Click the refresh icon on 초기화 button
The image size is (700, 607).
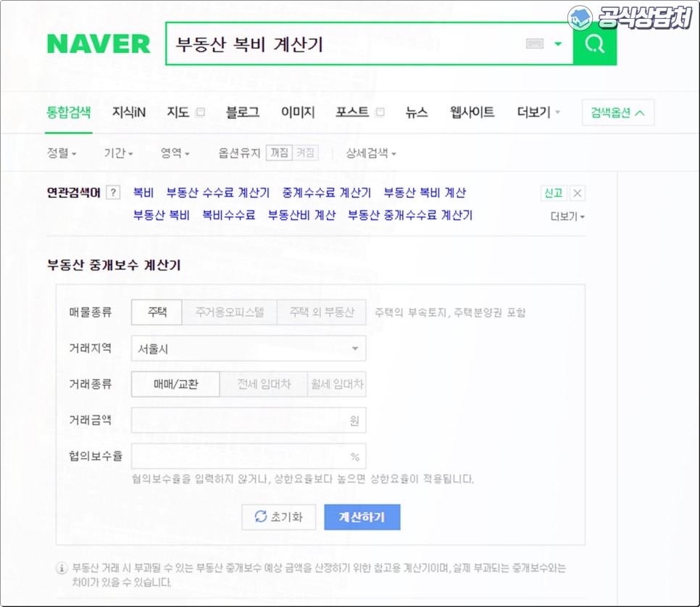261,516
